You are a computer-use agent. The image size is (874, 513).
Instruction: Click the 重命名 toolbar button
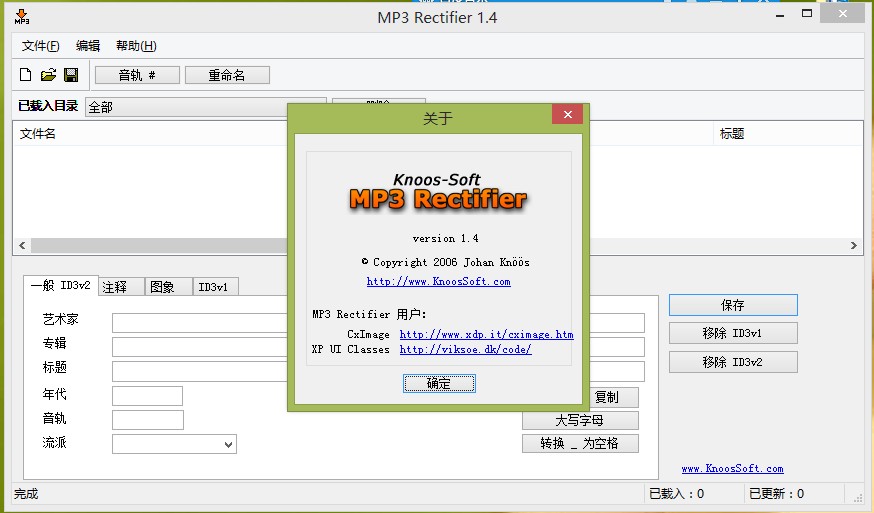pos(227,75)
